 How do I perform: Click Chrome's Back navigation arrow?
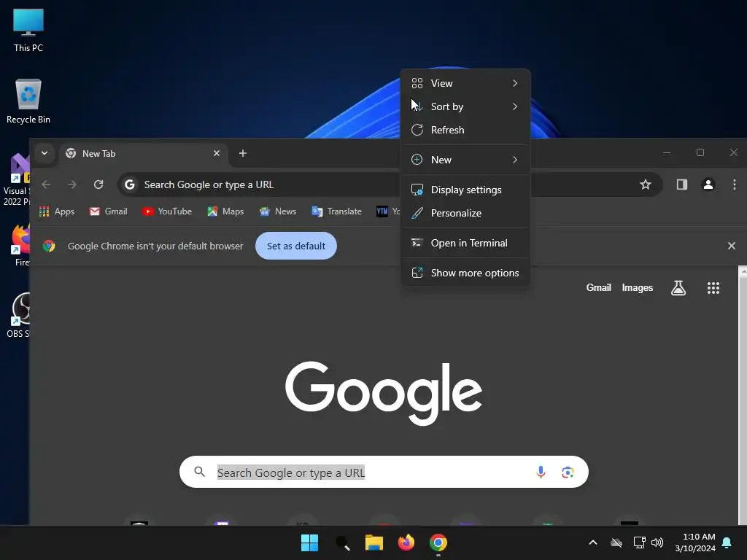[46, 184]
